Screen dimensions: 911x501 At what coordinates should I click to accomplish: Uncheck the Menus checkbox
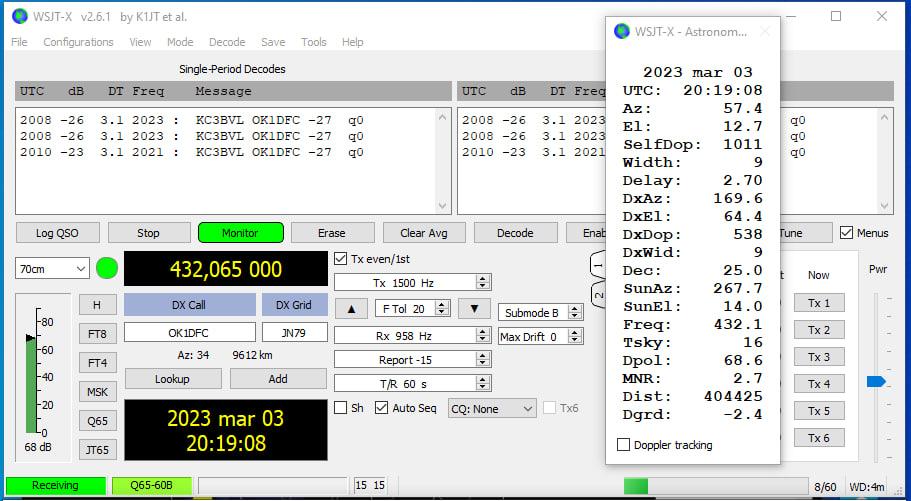pos(846,233)
